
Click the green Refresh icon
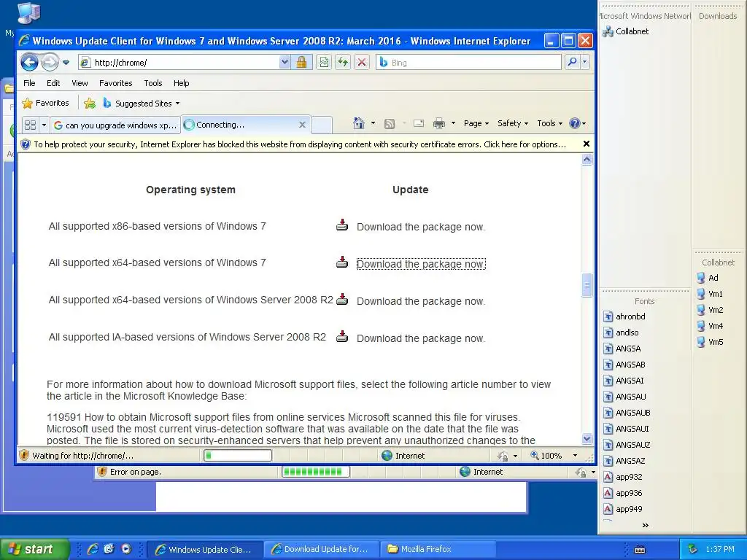(x=343, y=63)
